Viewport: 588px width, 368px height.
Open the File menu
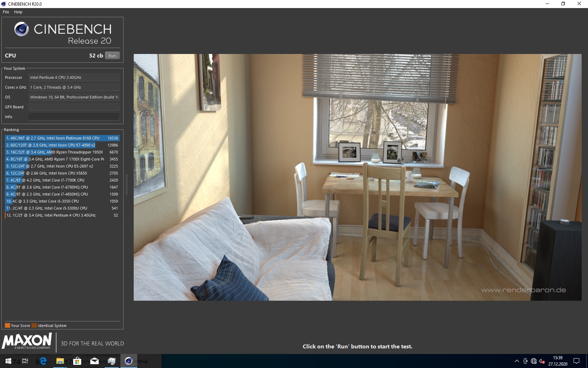click(6, 12)
